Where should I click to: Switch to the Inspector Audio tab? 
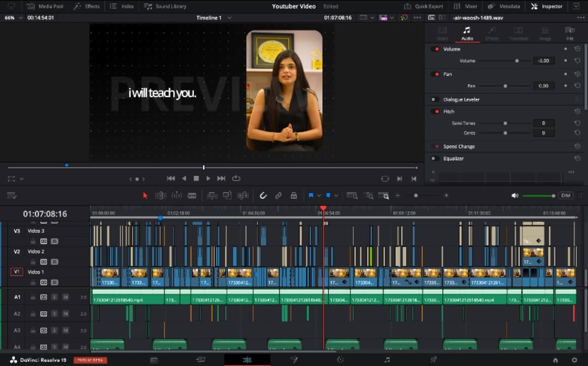pyautogui.click(x=467, y=33)
